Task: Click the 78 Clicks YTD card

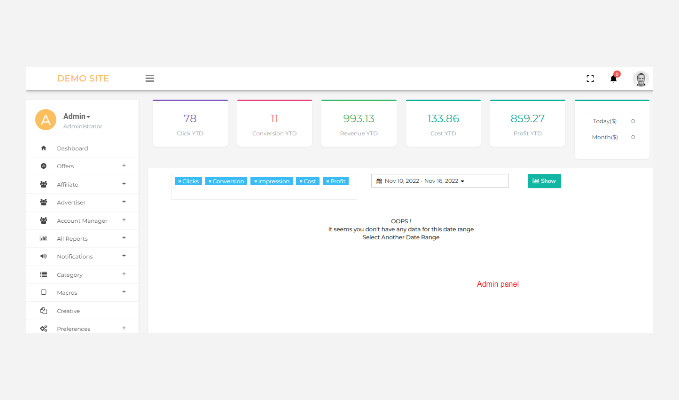Action: tap(190, 123)
